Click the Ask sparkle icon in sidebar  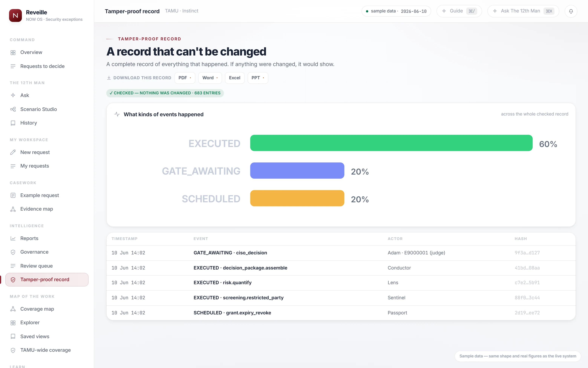[x=13, y=95]
